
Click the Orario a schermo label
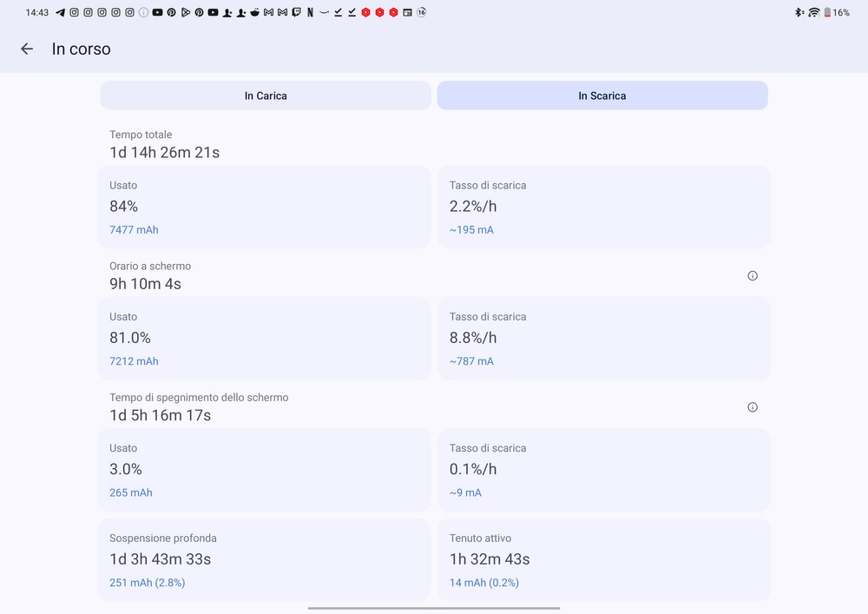(150, 266)
